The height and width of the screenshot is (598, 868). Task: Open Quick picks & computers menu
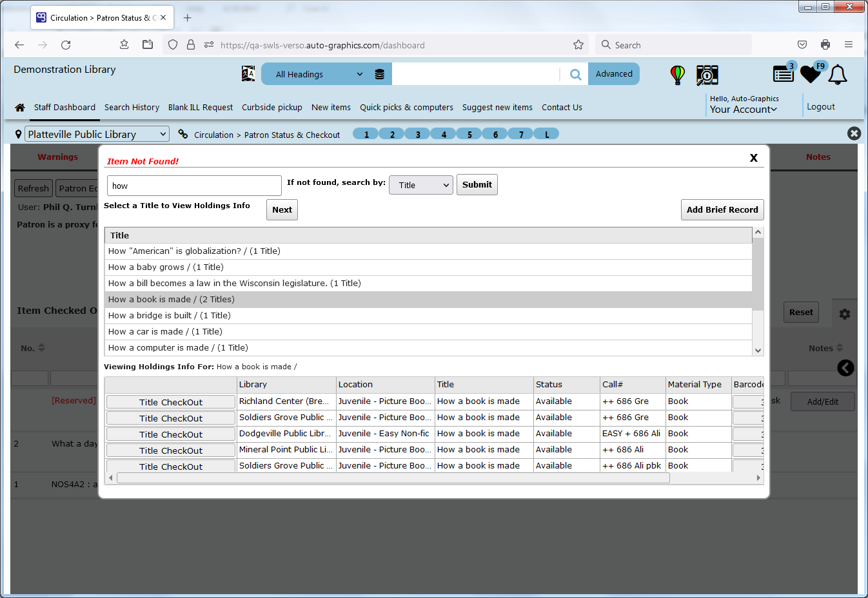(x=406, y=108)
